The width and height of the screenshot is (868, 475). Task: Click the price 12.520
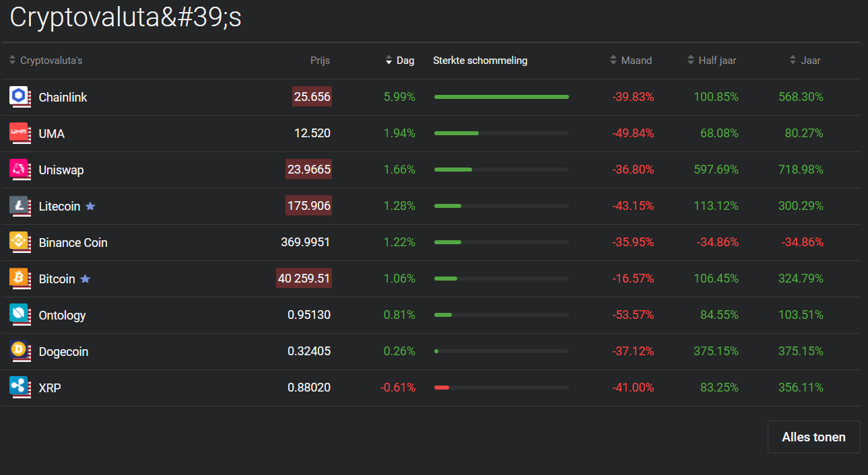click(x=312, y=133)
